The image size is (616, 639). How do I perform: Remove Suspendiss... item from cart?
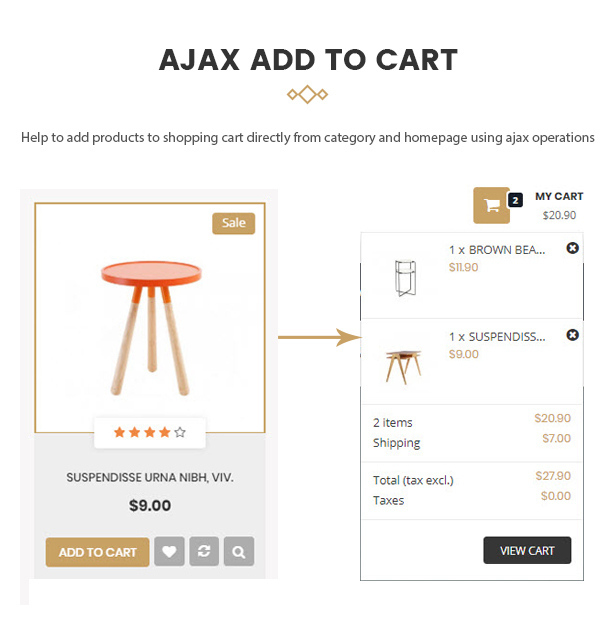tap(573, 335)
